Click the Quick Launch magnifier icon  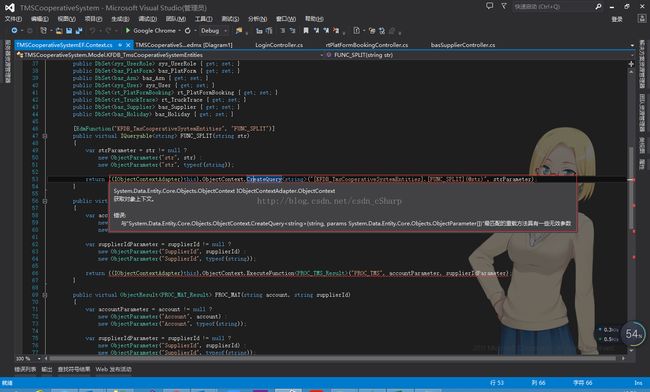(x=598, y=7)
